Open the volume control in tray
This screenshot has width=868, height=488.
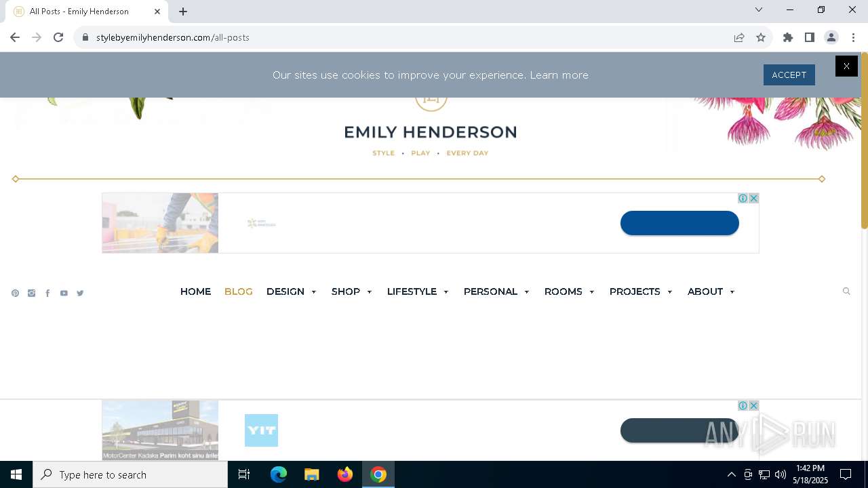coord(781,474)
